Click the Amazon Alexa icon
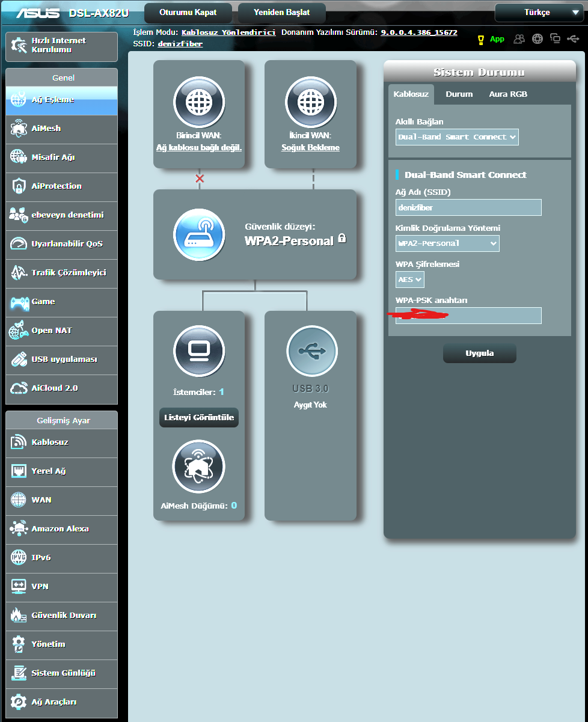This screenshot has width=588, height=722. (18, 529)
